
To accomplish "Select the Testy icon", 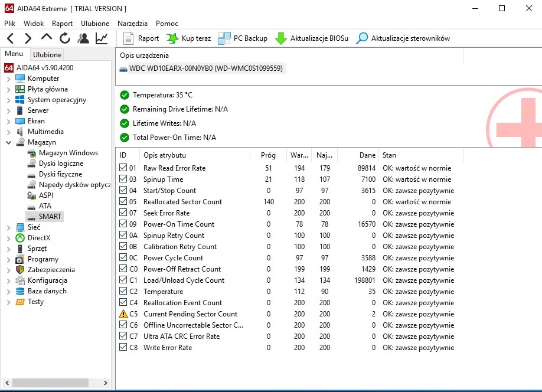I will (20, 302).
